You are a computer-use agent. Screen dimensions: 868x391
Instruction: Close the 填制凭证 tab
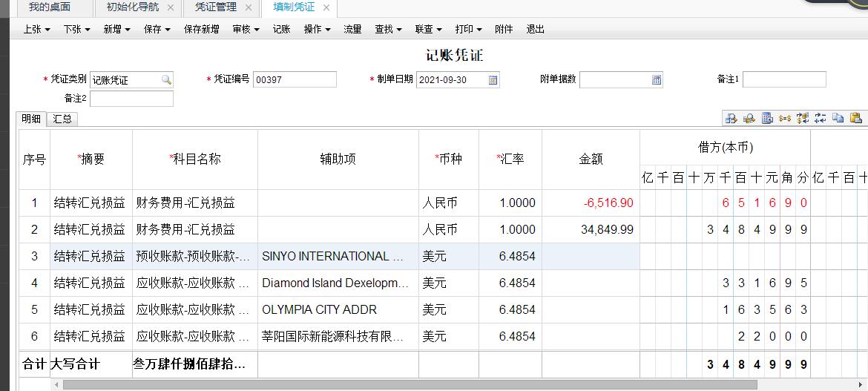326,7
